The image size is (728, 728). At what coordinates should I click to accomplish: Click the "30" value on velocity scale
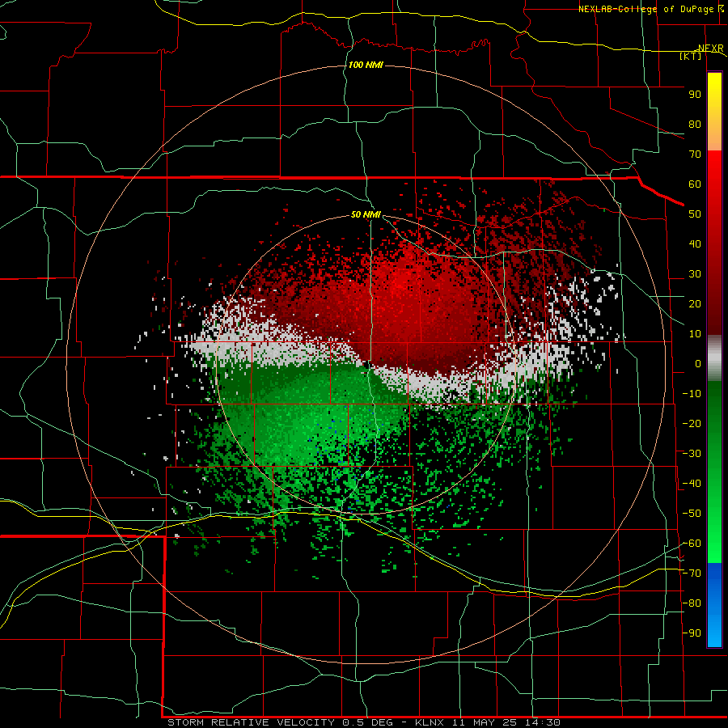point(695,274)
